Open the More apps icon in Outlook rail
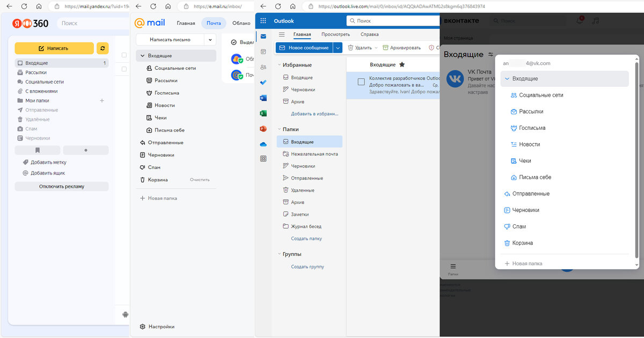 click(x=263, y=159)
